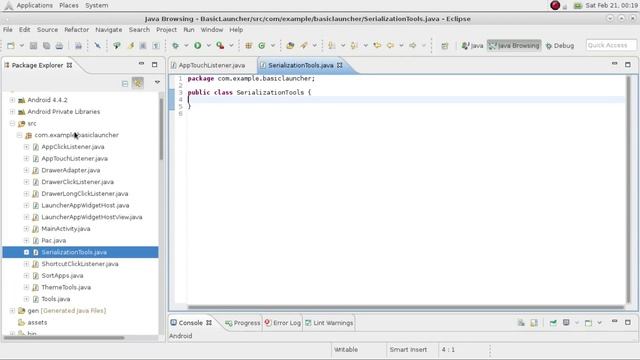The height and width of the screenshot is (360, 640).
Task: Maximize the Console panel
Action: pos(628,322)
